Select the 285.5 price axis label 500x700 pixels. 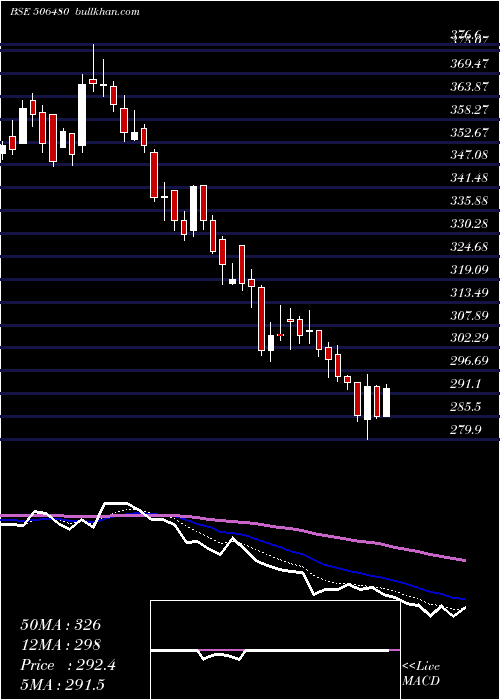(x=466, y=407)
